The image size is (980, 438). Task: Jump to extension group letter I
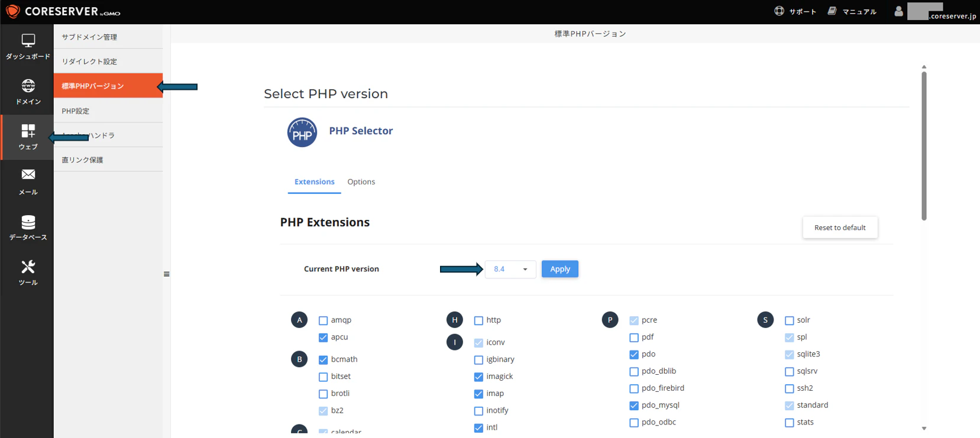pos(455,342)
